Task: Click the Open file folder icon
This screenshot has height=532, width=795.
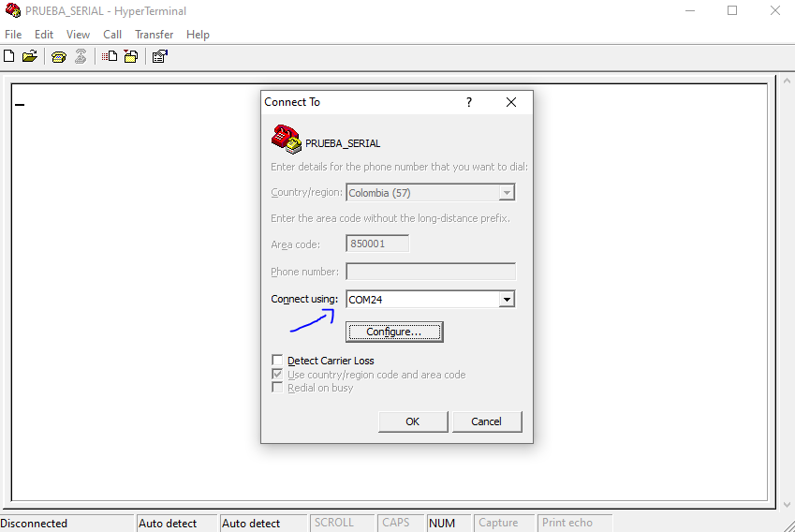Action: click(x=29, y=56)
